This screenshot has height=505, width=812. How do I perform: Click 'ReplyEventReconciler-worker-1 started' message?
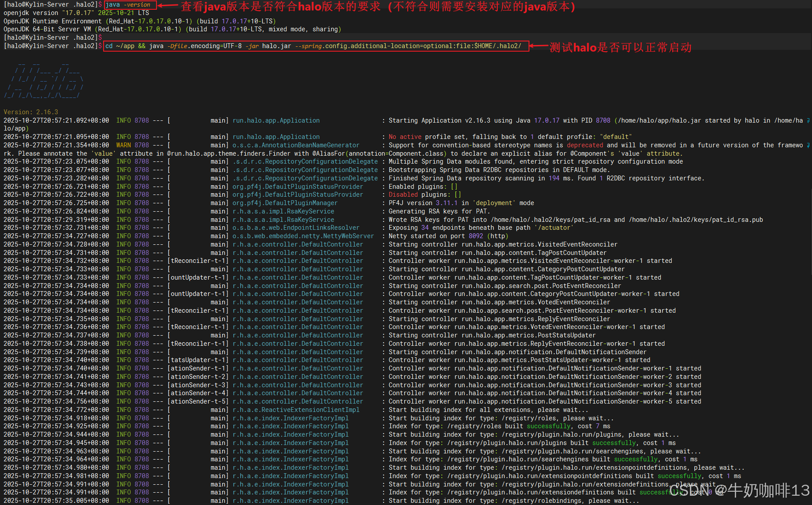click(526, 344)
